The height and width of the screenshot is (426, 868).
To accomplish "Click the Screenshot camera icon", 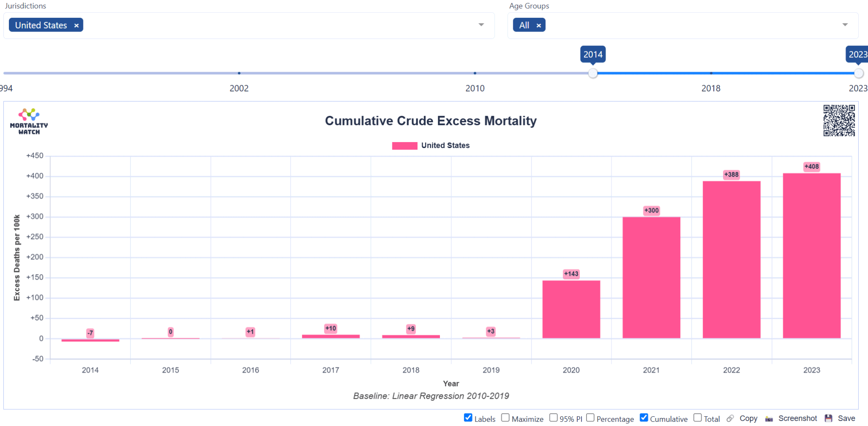I will [769, 419].
